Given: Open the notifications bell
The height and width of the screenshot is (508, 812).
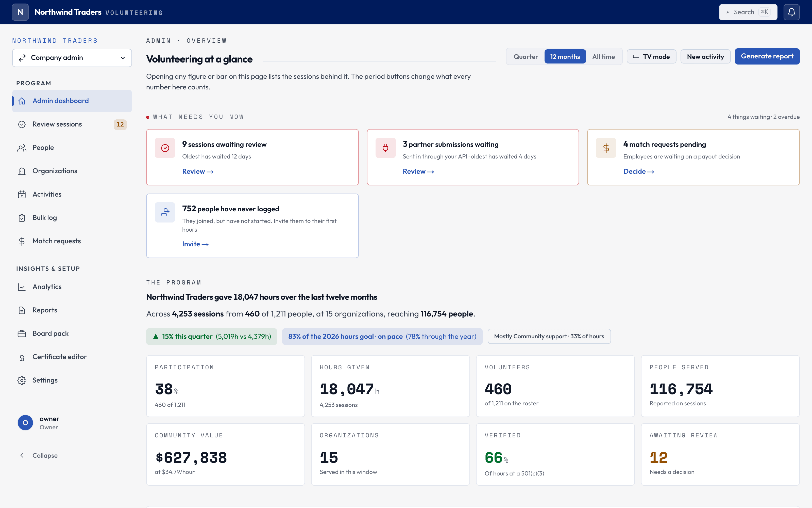Looking at the screenshot, I should click(791, 12).
